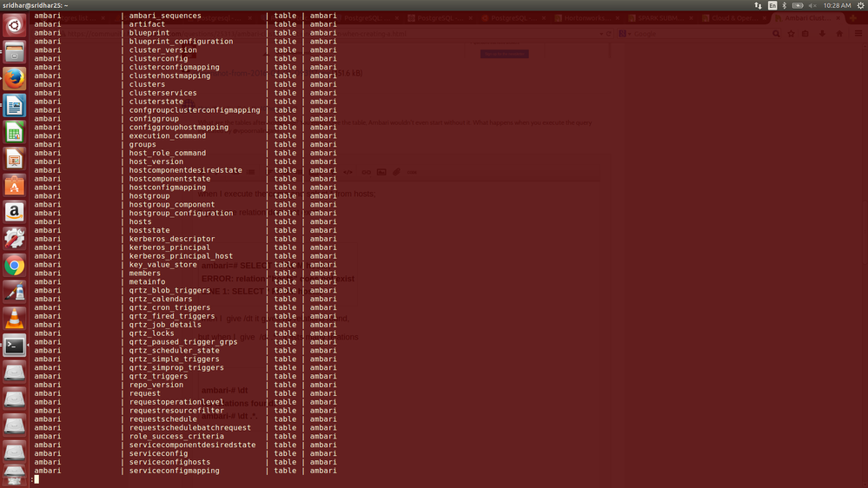Click 'repo_version' table name
Screen dimensions: 868x488
pyautogui.click(x=156, y=385)
